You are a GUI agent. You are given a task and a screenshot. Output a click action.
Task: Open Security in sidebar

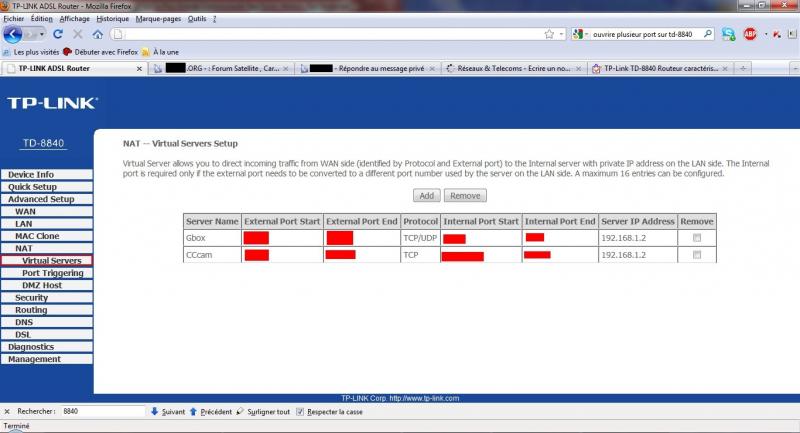[x=46, y=297]
